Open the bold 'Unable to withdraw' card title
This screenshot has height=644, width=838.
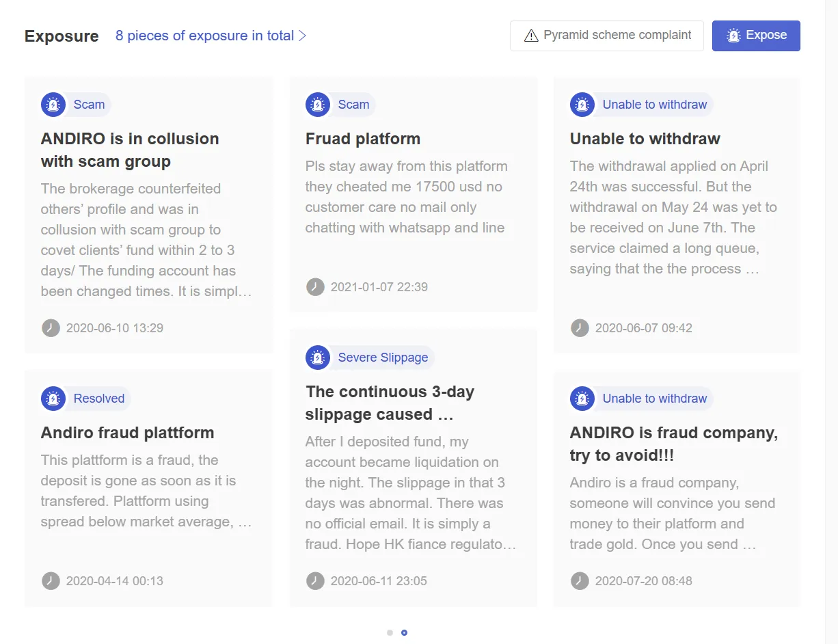(645, 139)
